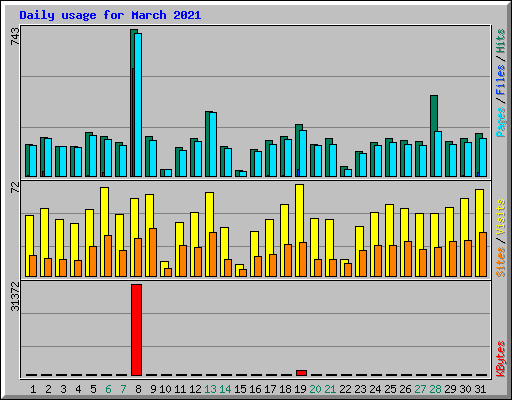Click the chart title 'Daily usage for March 2021'
Screen dimensions: 512x400
110,15
